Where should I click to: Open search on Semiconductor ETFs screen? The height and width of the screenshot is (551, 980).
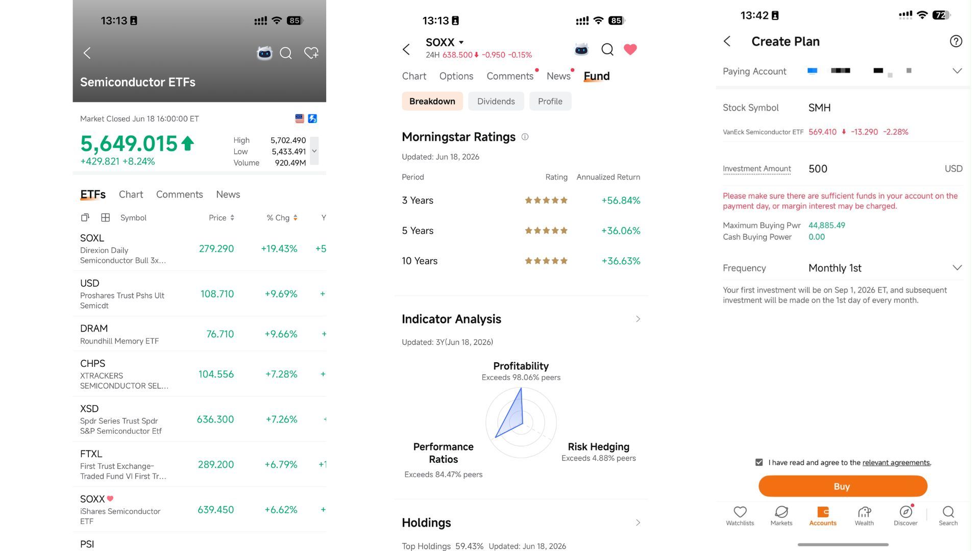click(286, 53)
